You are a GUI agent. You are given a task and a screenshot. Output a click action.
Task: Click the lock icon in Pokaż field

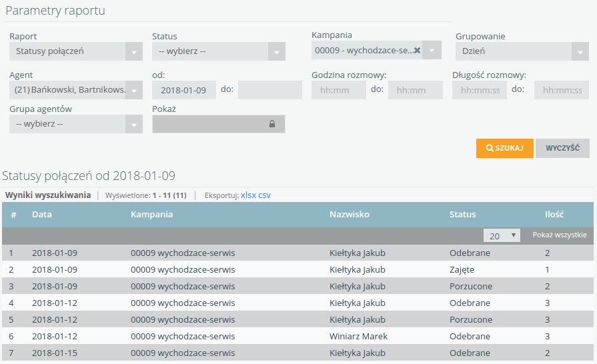click(272, 124)
